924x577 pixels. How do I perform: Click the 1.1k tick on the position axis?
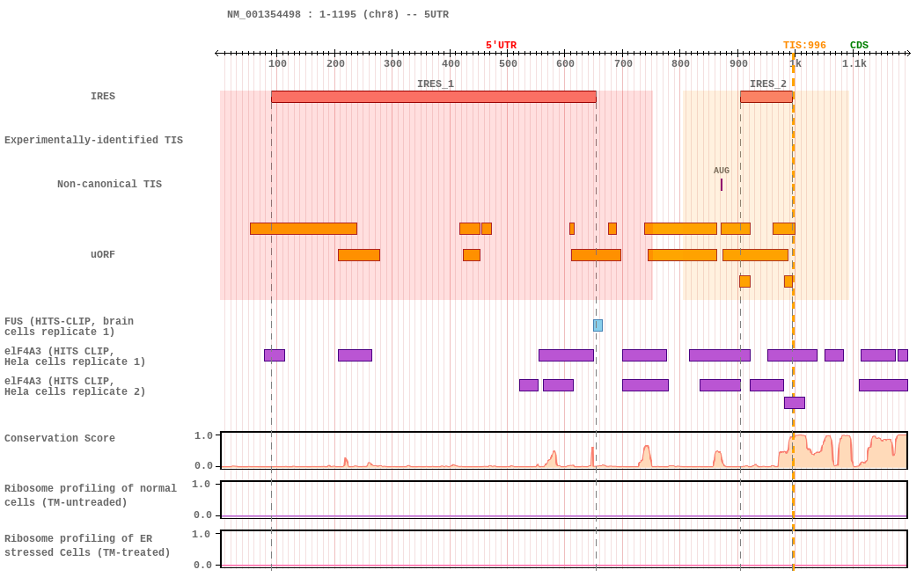pos(854,63)
